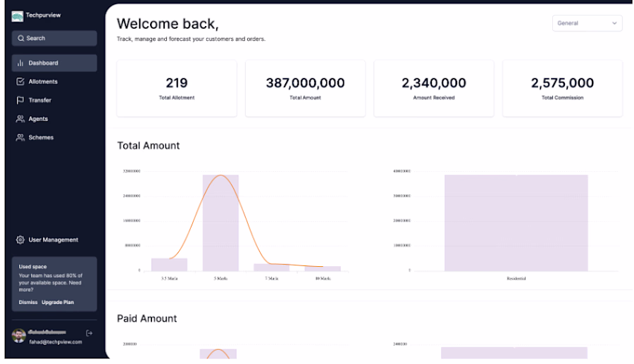Click the Residential axis label
The image size is (634, 364).
pos(516,278)
